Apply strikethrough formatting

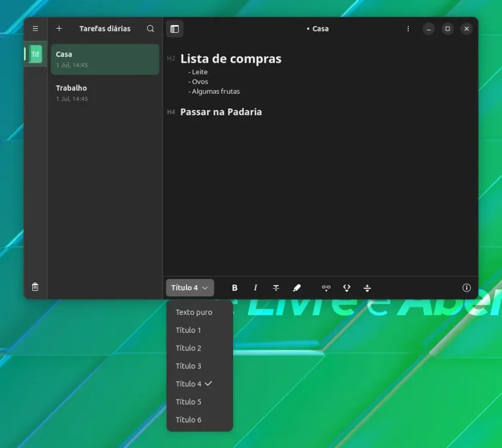(276, 288)
